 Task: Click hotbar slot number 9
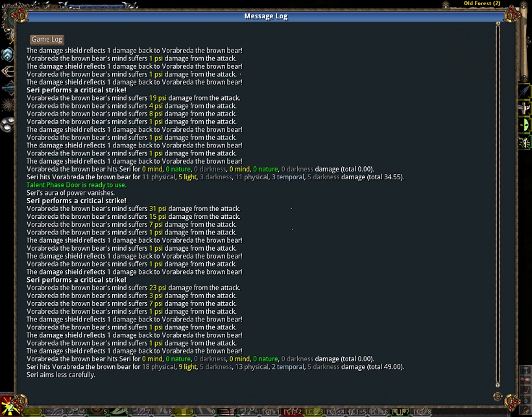(x=193, y=412)
